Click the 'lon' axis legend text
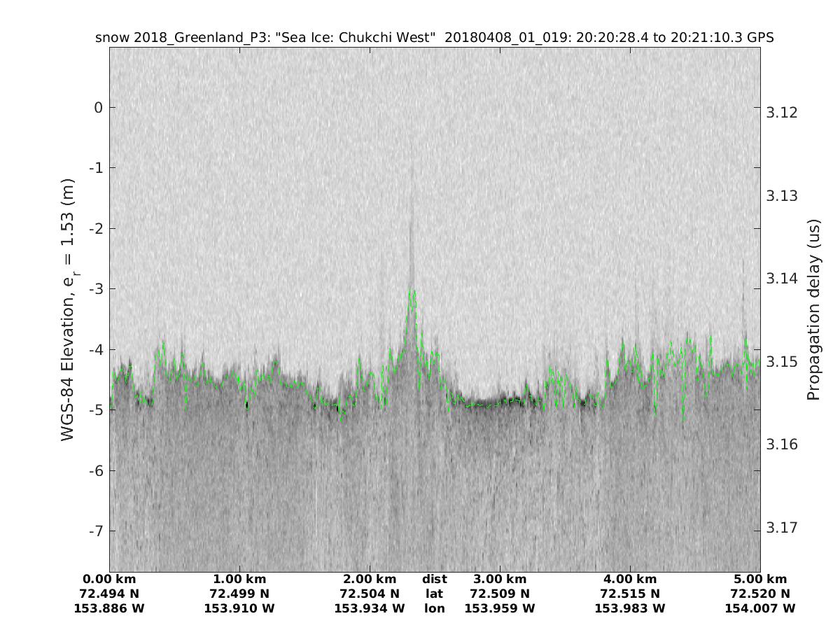Viewport: 840px width, 630px height. 434,609
